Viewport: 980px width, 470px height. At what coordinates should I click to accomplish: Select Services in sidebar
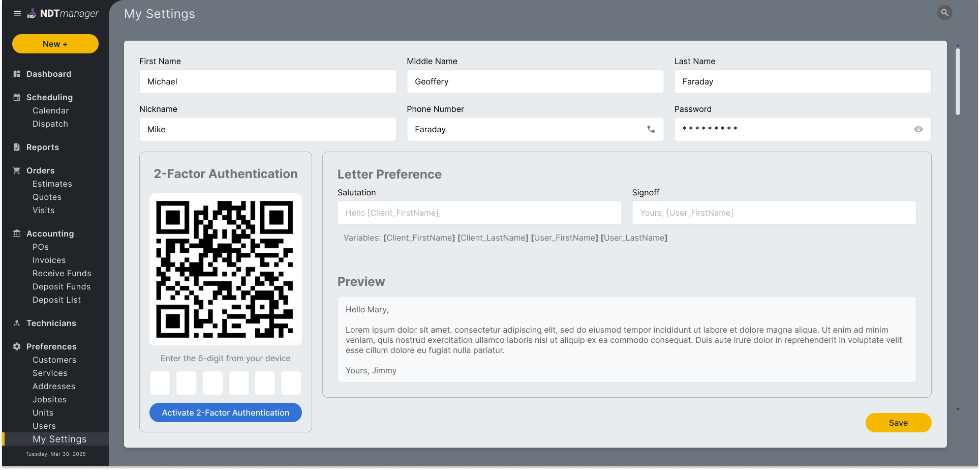click(50, 373)
